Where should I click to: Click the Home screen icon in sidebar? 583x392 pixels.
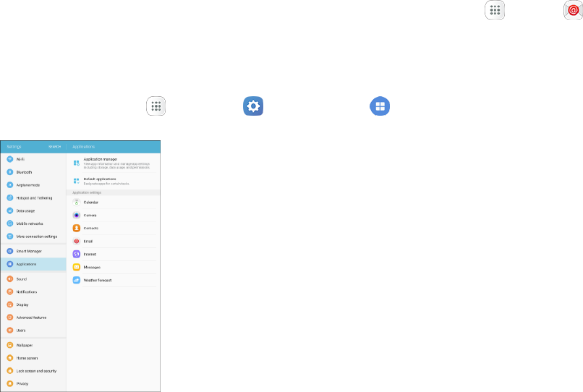coord(10,358)
